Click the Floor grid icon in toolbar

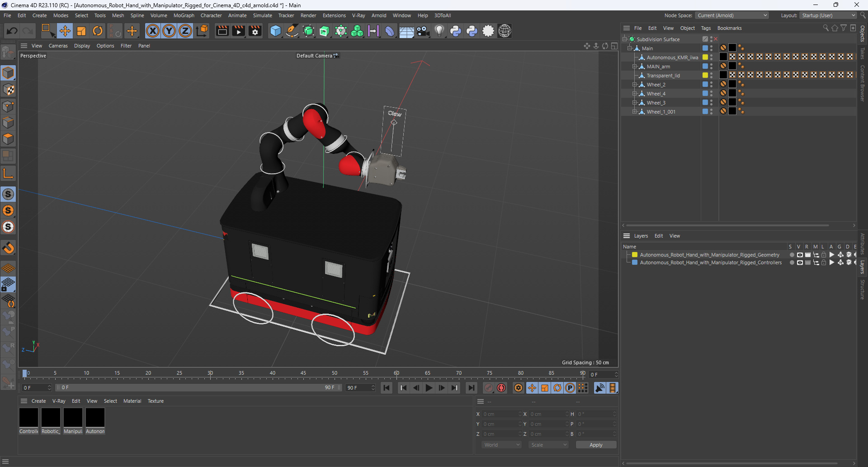(406, 31)
